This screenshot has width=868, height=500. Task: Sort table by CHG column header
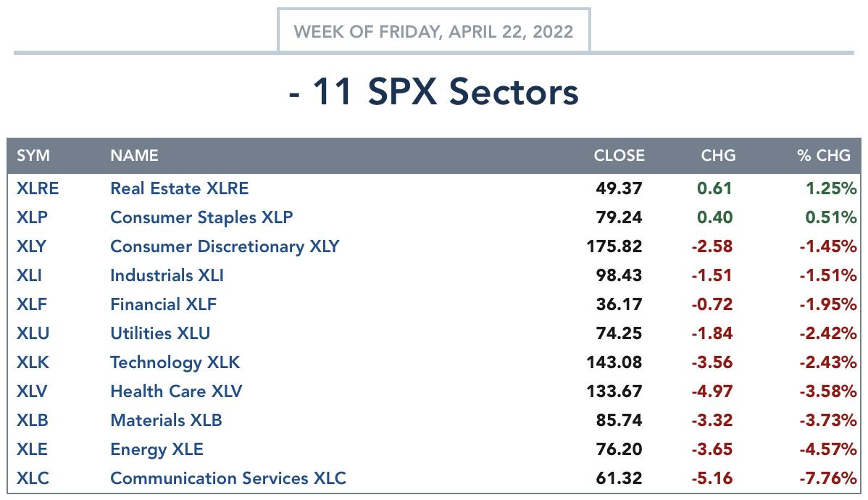[718, 156]
